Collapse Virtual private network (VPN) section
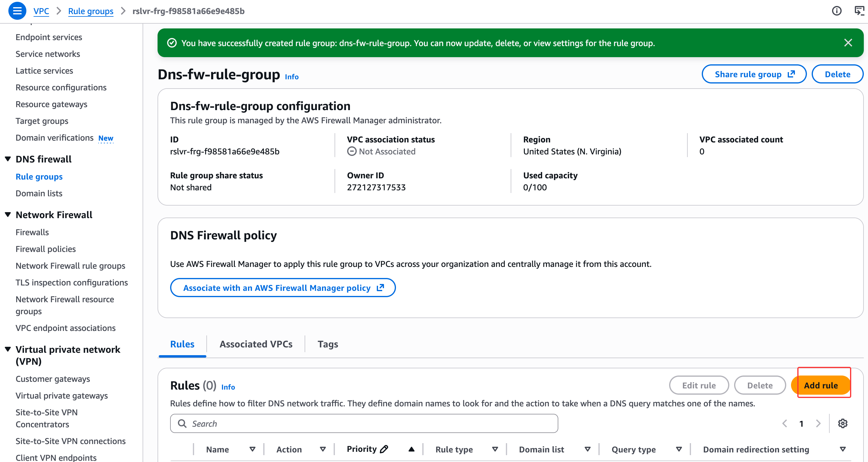This screenshot has width=868, height=462. pos(8,349)
